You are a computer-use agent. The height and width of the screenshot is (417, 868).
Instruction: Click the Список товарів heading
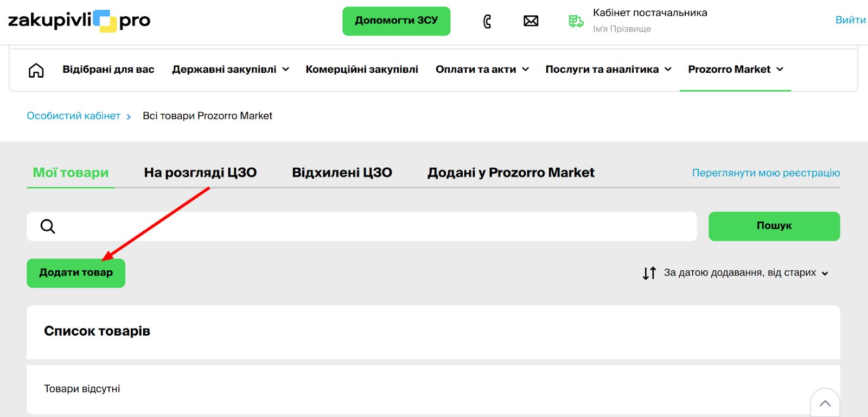pyautogui.click(x=97, y=331)
